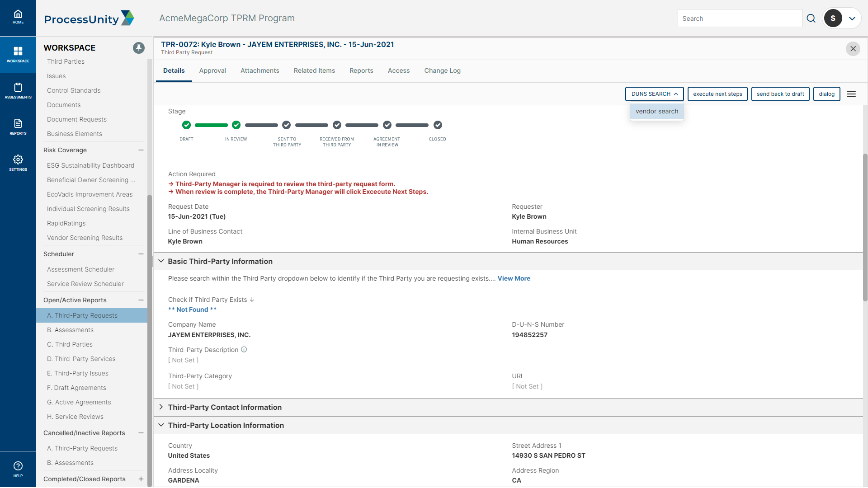
Task: Open the View More link
Action: coord(514,278)
